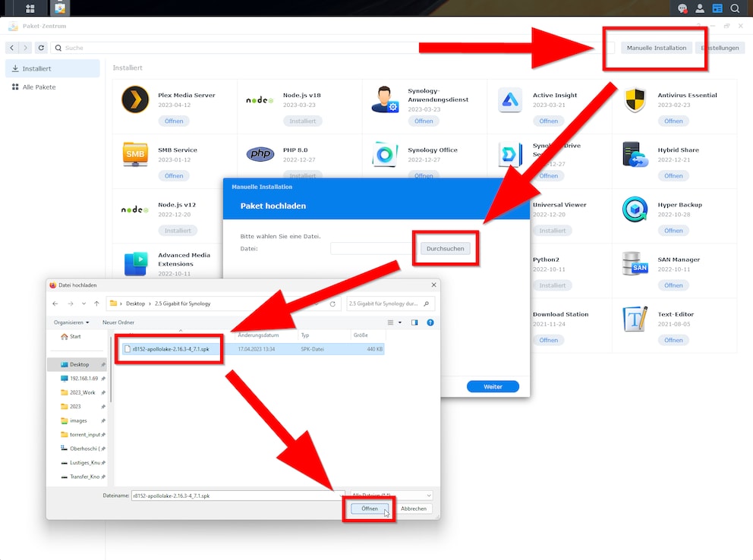The width and height of the screenshot is (753, 560).
Task: Select Installiert in the Paket-Zentrum sidebar
Action: coord(52,68)
